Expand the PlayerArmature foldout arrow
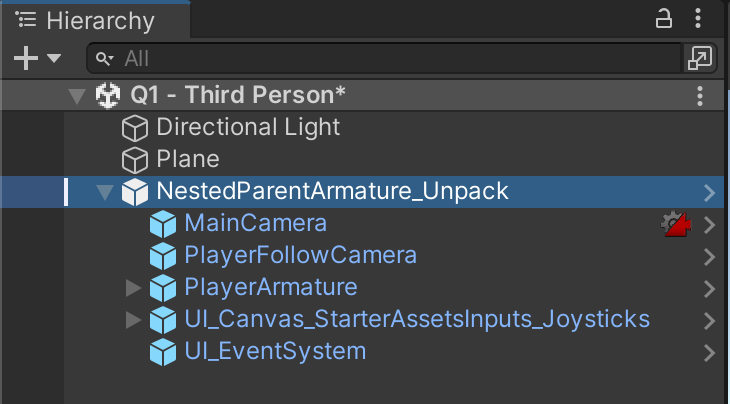This screenshot has width=730, height=404. click(x=132, y=288)
